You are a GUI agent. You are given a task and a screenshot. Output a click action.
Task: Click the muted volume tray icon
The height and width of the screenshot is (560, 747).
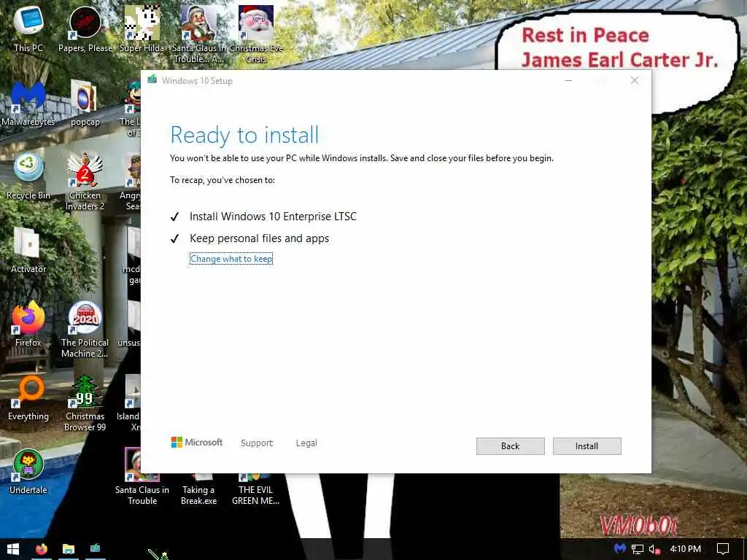(x=654, y=550)
